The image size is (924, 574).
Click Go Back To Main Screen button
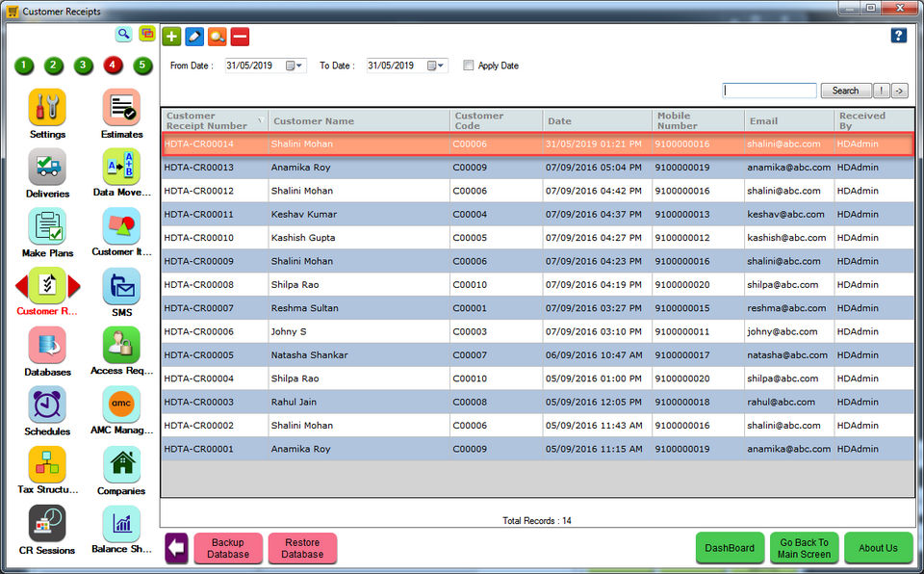coord(804,548)
